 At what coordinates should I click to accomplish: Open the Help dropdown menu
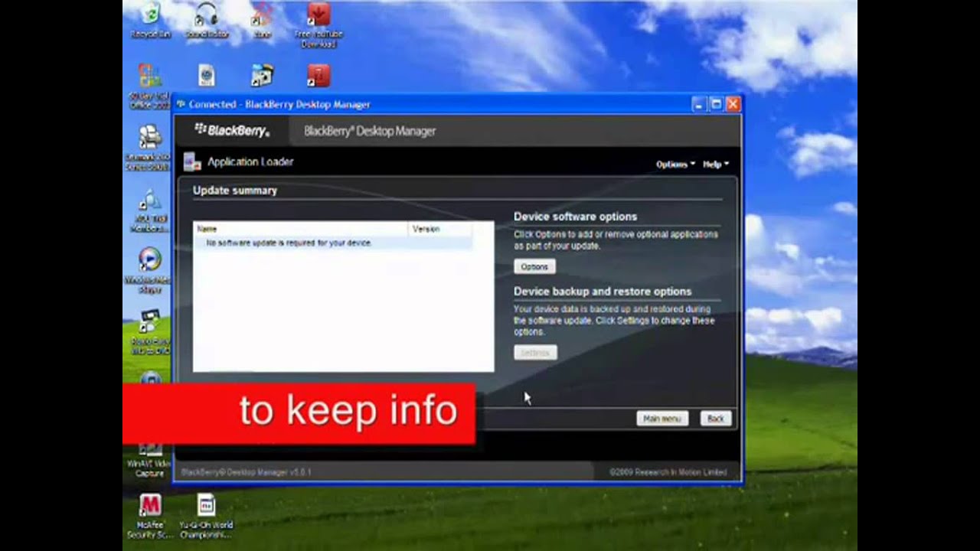point(716,164)
